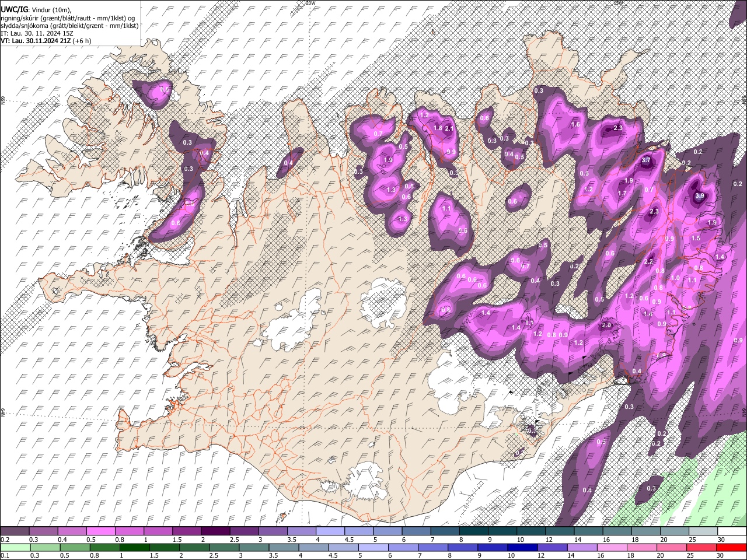Click the IT initial time line in header

[x=37, y=33]
